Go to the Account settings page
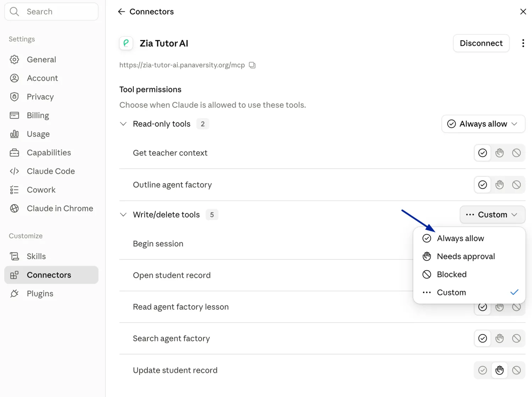The image size is (532, 397). (x=51, y=78)
